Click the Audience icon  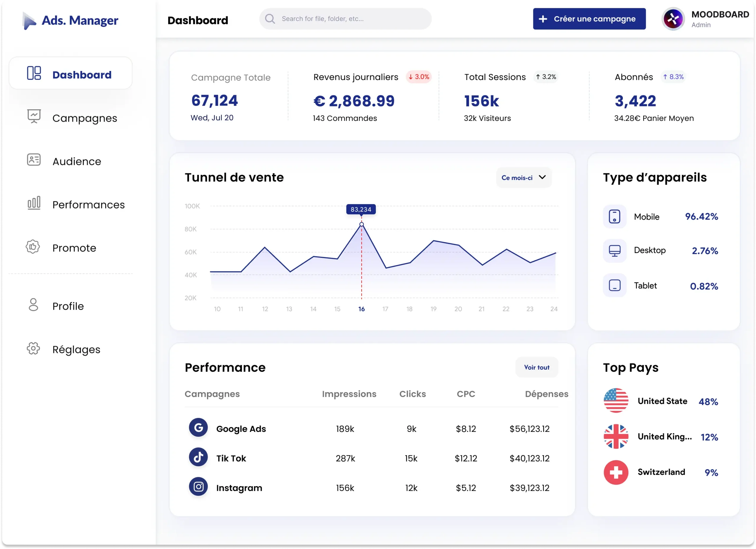click(x=33, y=160)
